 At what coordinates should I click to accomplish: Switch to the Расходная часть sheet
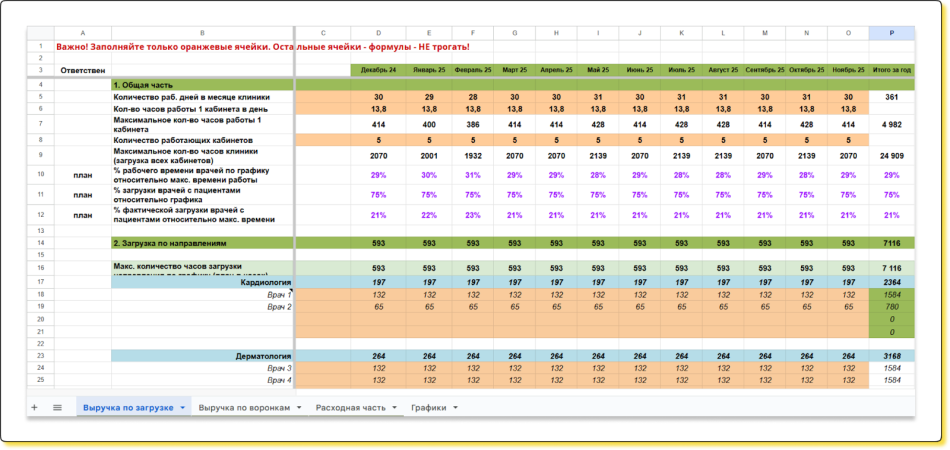(349, 408)
